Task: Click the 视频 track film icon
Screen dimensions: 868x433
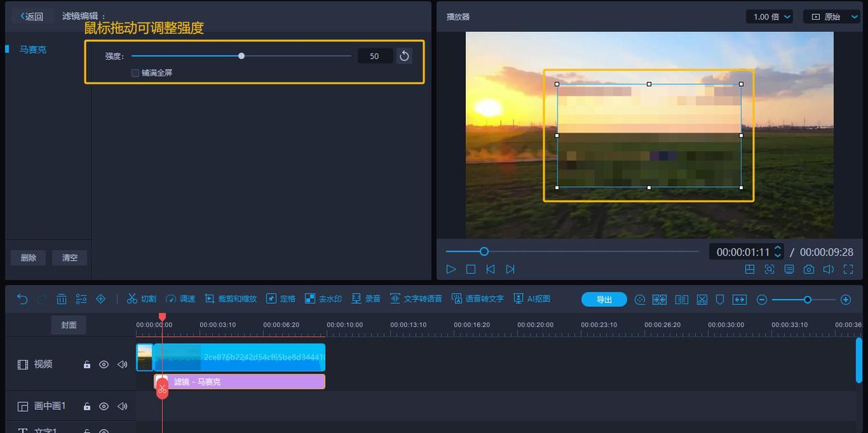Action: (22, 365)
